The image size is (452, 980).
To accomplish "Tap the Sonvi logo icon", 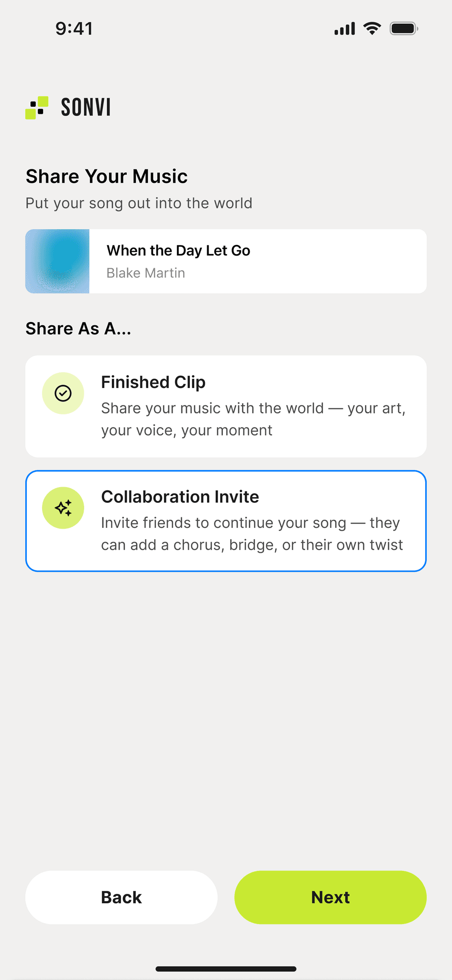I will (x=37, y=108).
